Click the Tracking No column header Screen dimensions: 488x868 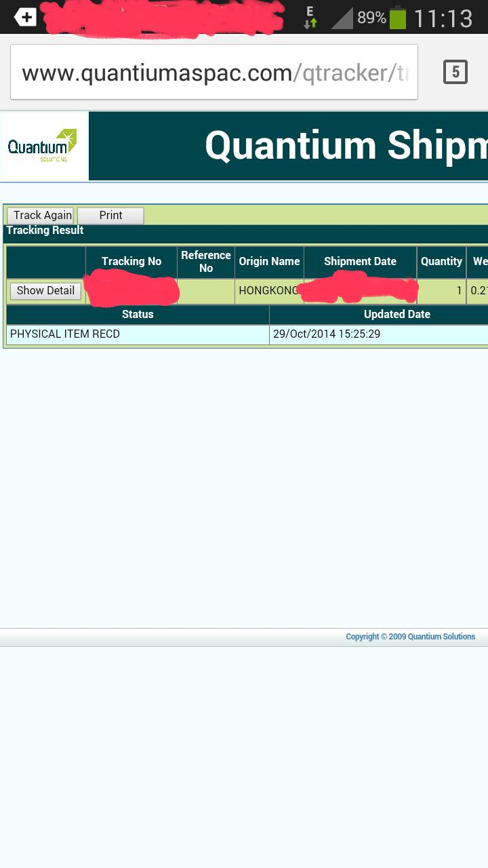(131, 262)
